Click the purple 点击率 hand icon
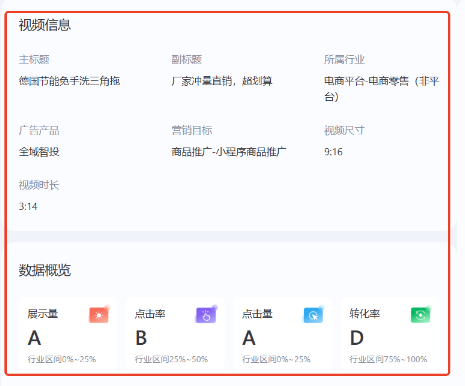Screen dimensions: 465x386 tap(206, 315)
